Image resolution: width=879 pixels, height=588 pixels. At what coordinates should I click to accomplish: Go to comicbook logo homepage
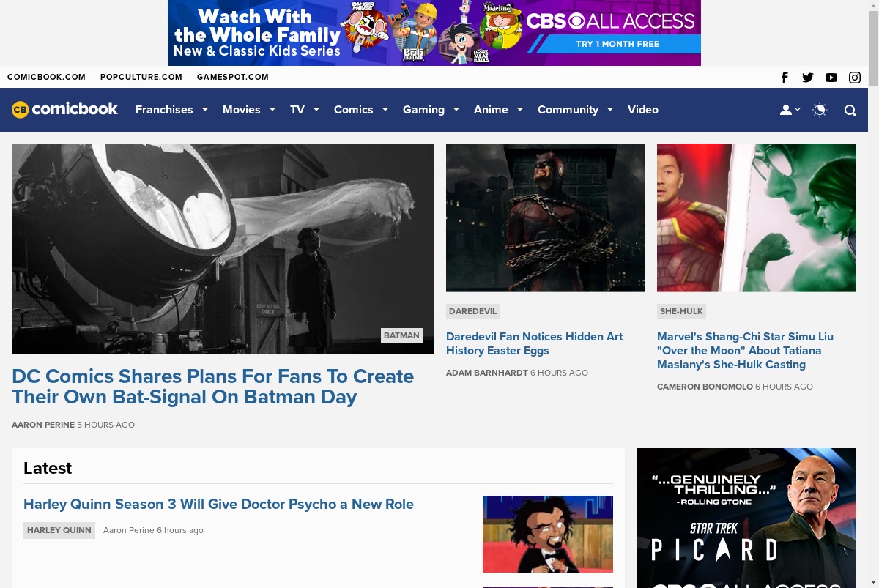point(64,109)
